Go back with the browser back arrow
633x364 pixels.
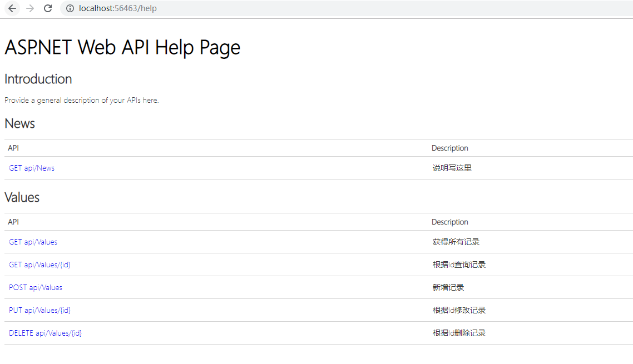(x=12, y=8)
